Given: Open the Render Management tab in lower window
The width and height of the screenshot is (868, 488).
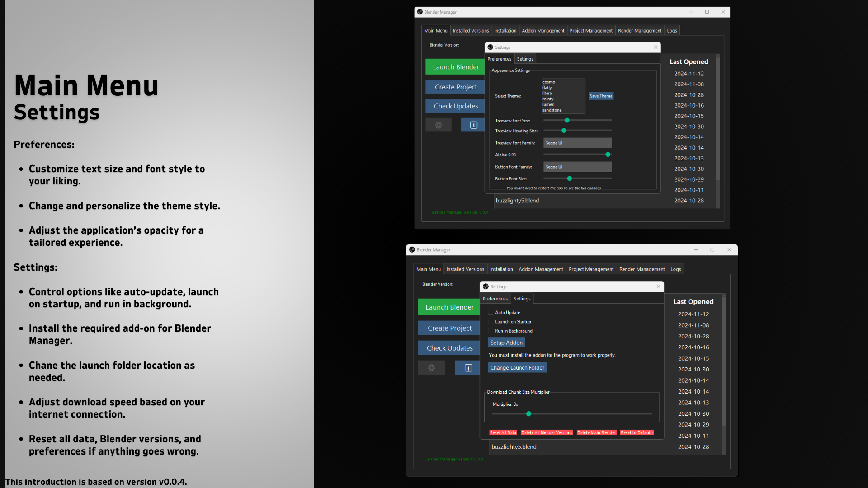Looking at the screenshot, I should point(642,269).
